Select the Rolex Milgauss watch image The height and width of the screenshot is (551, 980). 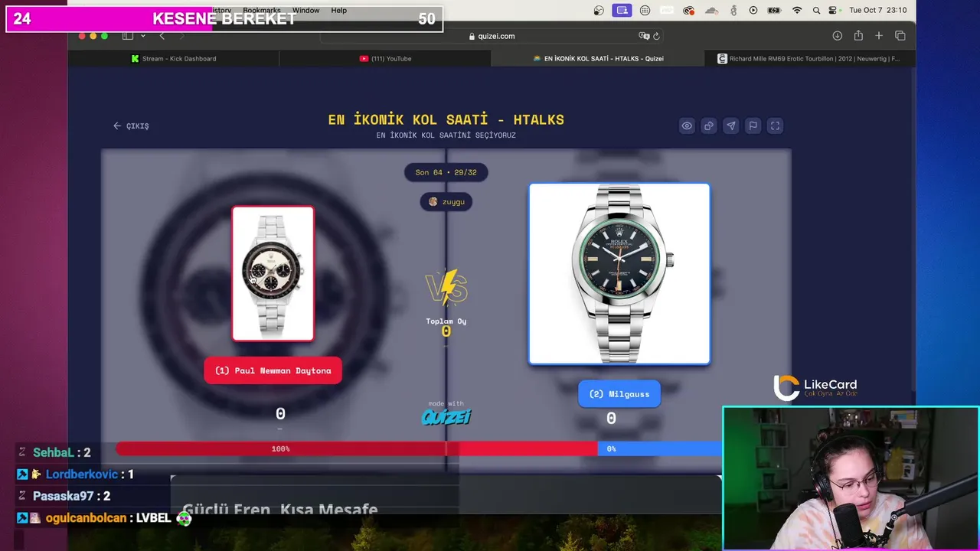pos(619,274)
